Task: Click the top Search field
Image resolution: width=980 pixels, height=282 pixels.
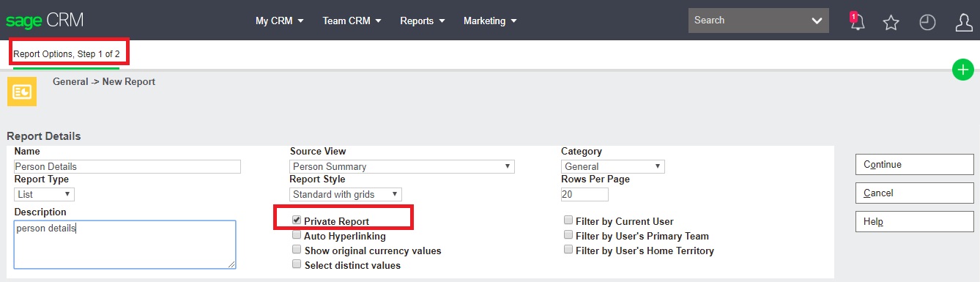Action: (748, 21)
